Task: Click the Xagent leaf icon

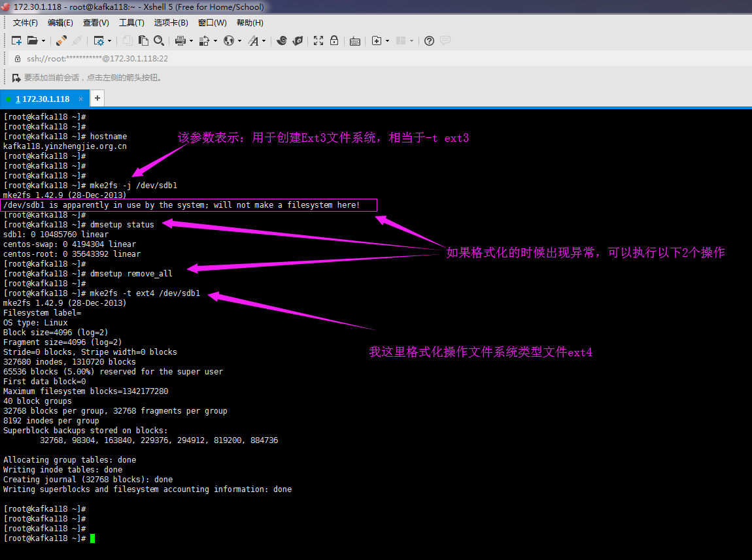Action: coord(298,41)
